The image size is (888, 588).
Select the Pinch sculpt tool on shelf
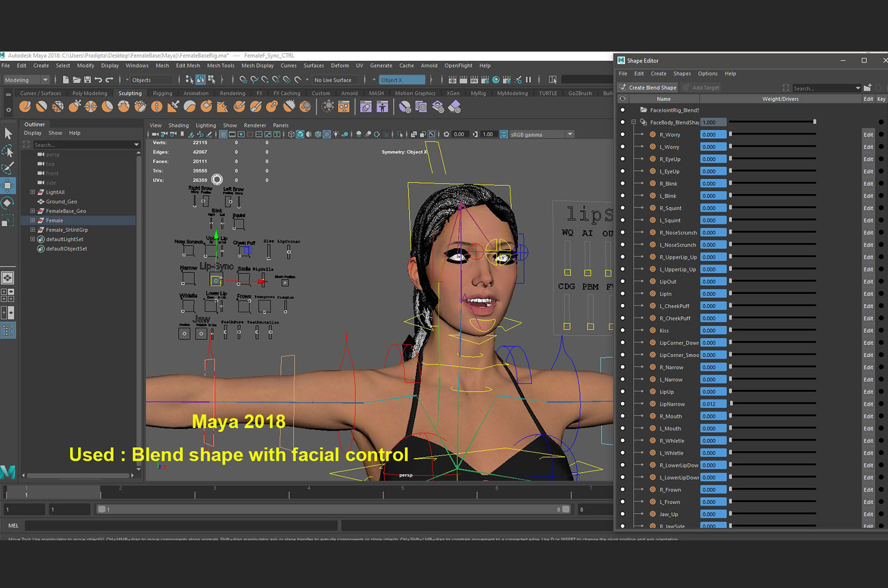pos(90,107)
